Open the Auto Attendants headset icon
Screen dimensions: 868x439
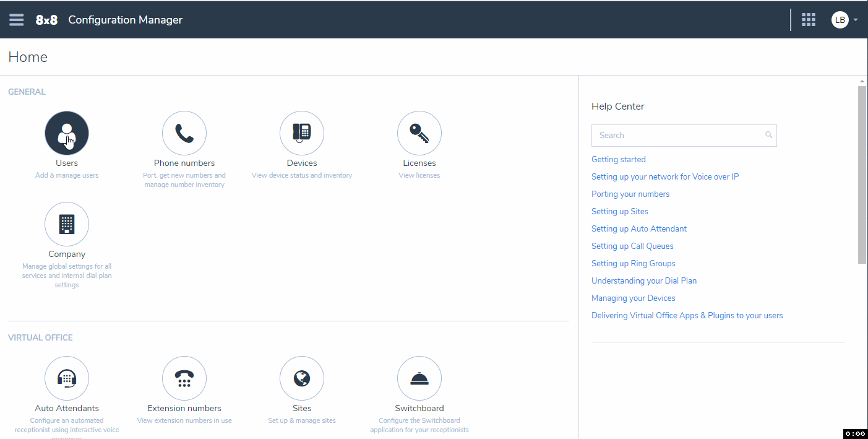click(x=67, y=378)
